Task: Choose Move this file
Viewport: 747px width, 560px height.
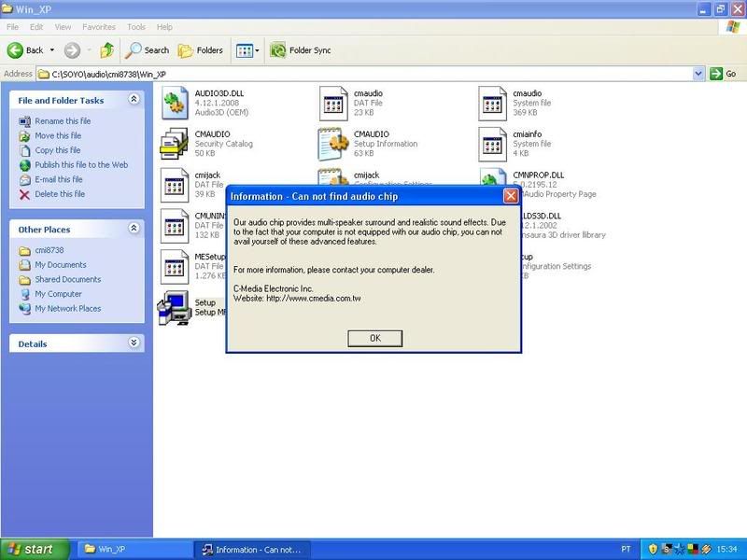Action: 58,135
